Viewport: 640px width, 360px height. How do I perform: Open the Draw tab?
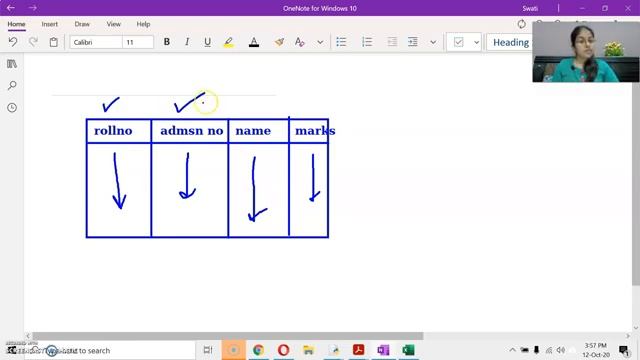[x=82, y=24]
